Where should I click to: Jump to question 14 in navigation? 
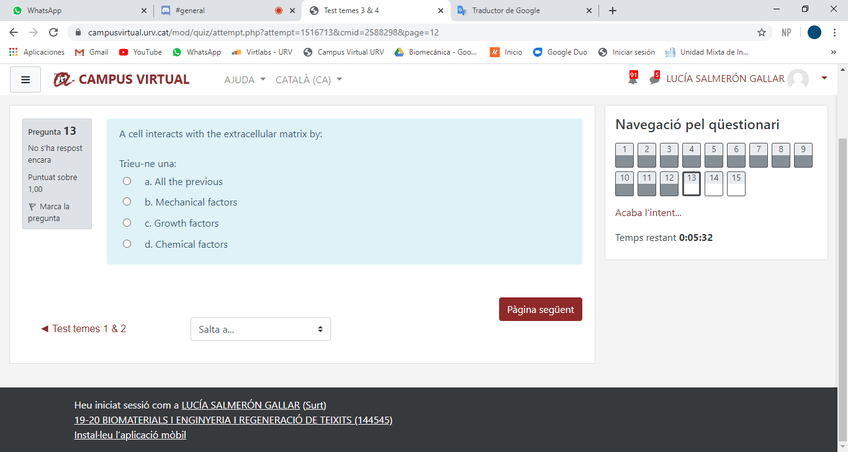(713, 183)
